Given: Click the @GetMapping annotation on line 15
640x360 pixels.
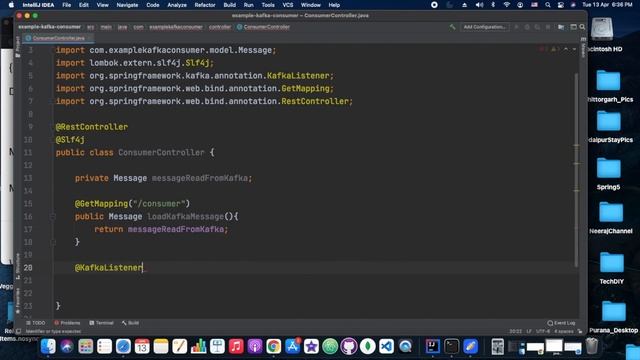Looking at the screenshot, I should (102, 204).
